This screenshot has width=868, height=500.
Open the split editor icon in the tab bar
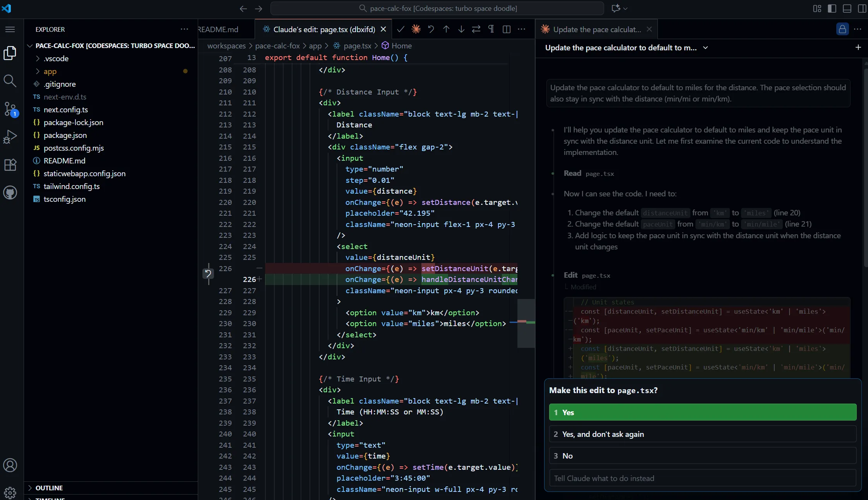(506, 29)
